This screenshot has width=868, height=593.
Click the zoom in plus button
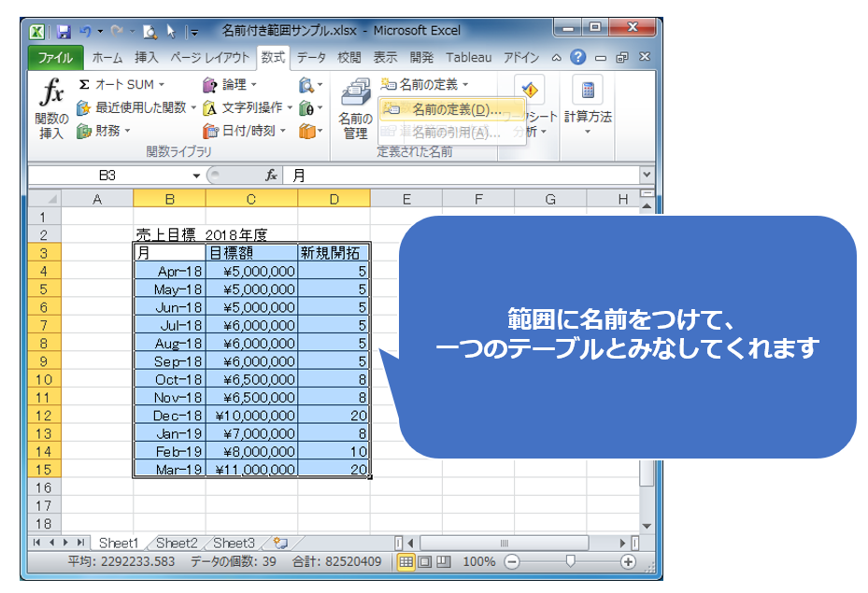[628, 562]
